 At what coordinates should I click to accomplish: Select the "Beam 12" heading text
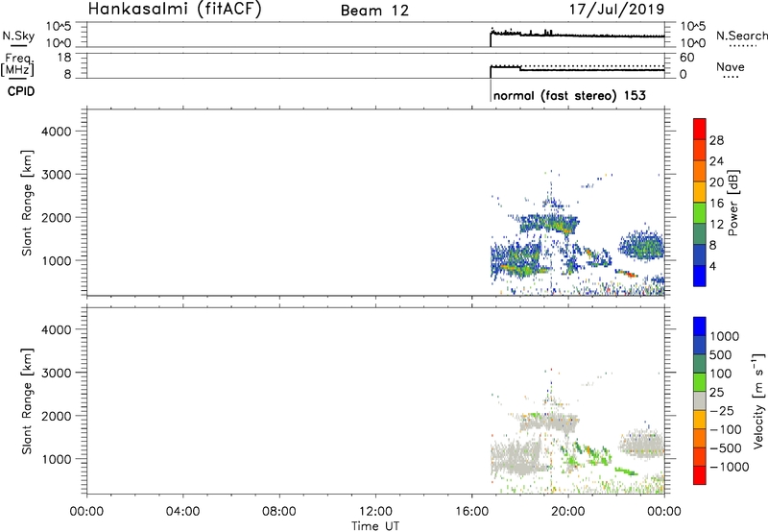point(374,11)
